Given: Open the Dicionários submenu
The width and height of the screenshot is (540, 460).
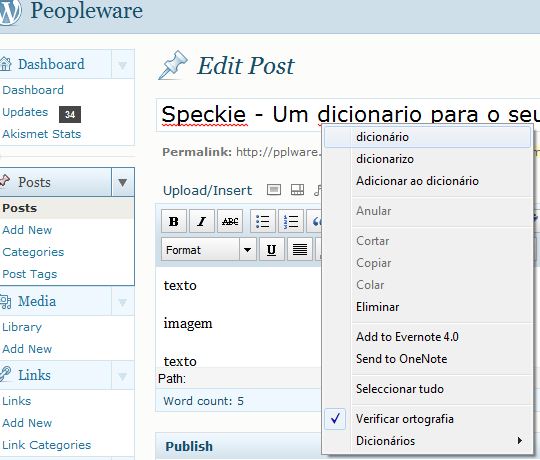Looking at the screenshot, I should pyautogui.click(x=427, y=441).
